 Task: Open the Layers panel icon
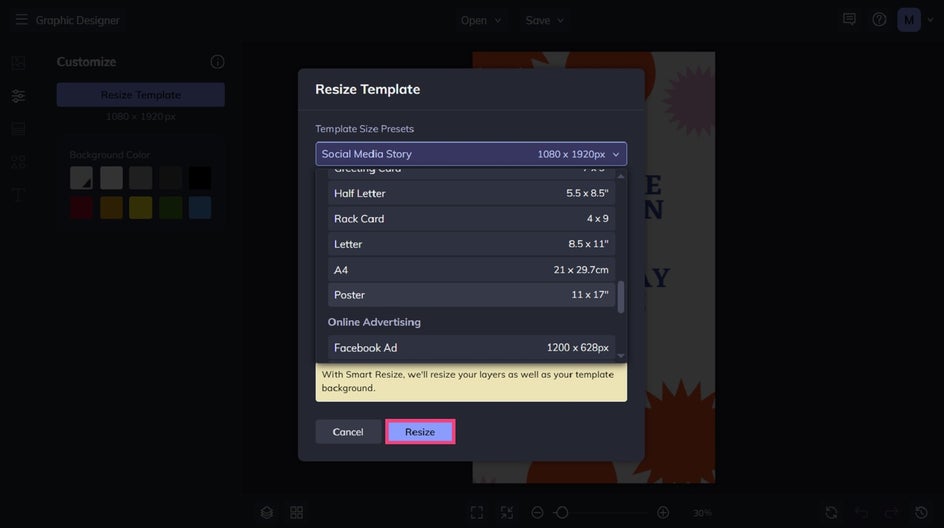click(267, 512)
